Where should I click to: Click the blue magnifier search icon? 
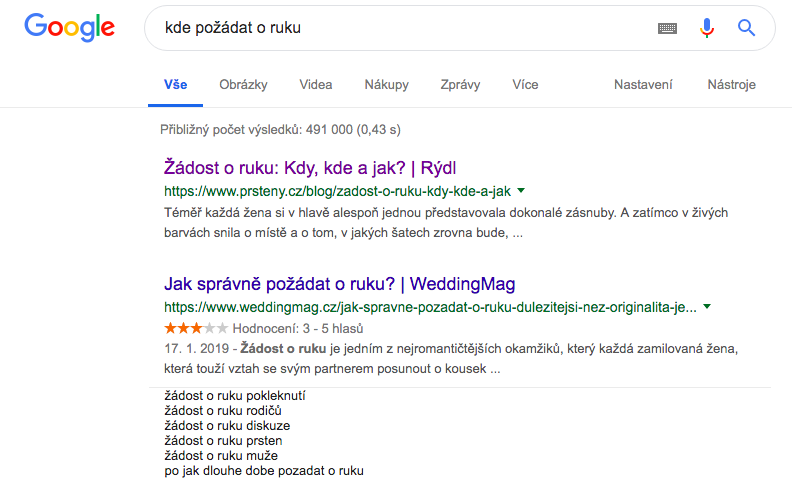(746, 28)
